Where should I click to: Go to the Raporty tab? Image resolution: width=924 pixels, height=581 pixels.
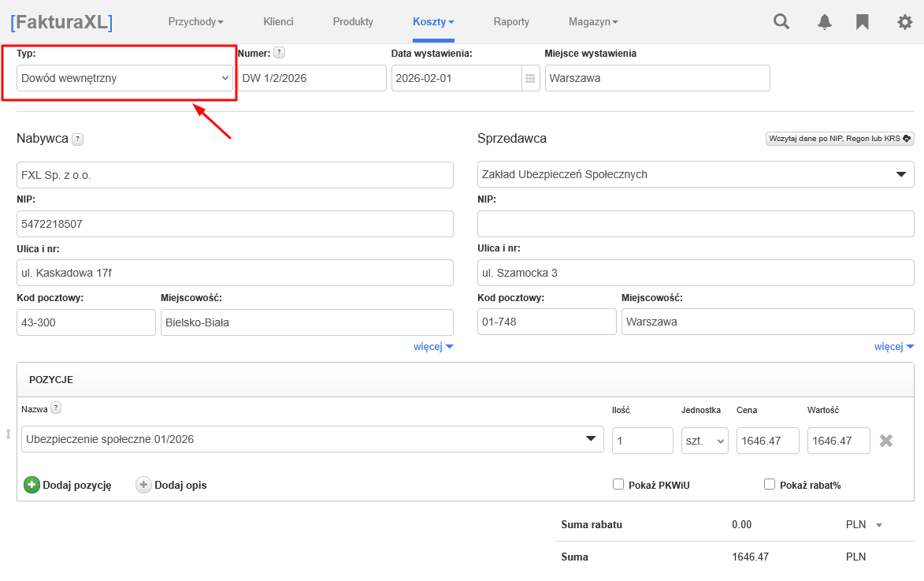[511, 22]
